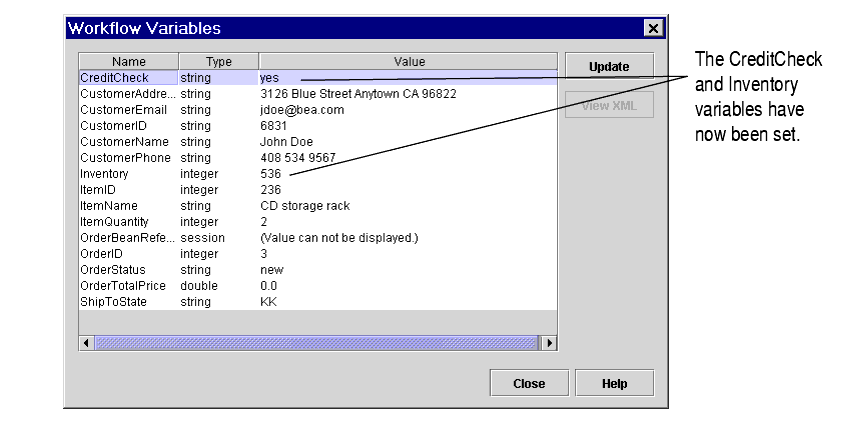Screen dimensions: 848x427
Task: Select the OrderStatus variable
Action: [x=112, y=270]
